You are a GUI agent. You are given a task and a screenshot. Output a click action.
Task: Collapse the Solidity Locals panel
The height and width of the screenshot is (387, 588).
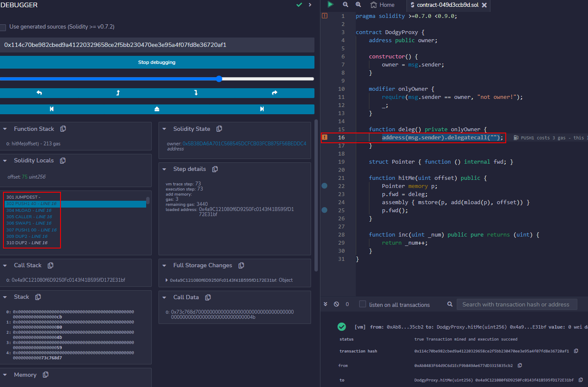pos(5,161)
